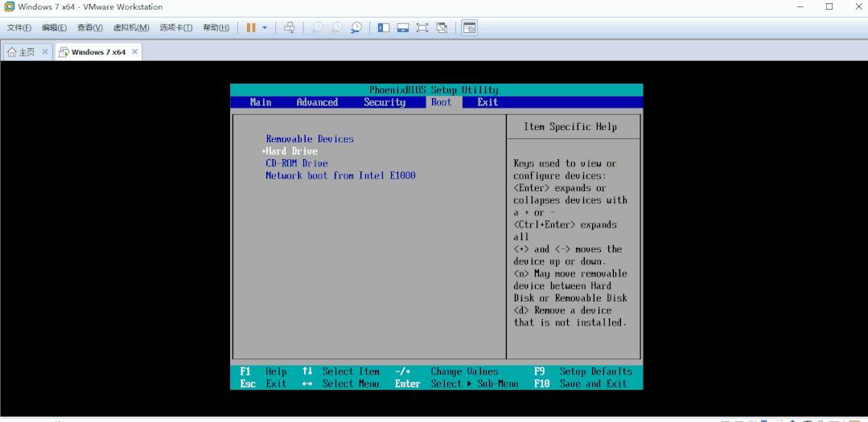Click the Enter Select Sub-Menu hint

click(457, 384)
